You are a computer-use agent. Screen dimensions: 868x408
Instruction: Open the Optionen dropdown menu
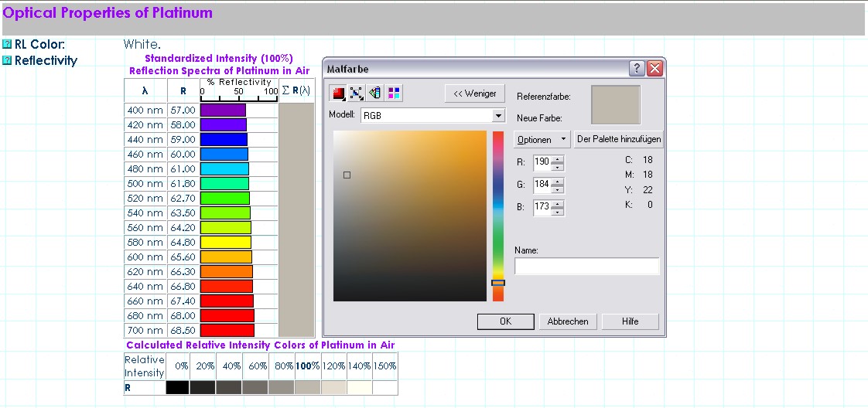tap(542, 140)
